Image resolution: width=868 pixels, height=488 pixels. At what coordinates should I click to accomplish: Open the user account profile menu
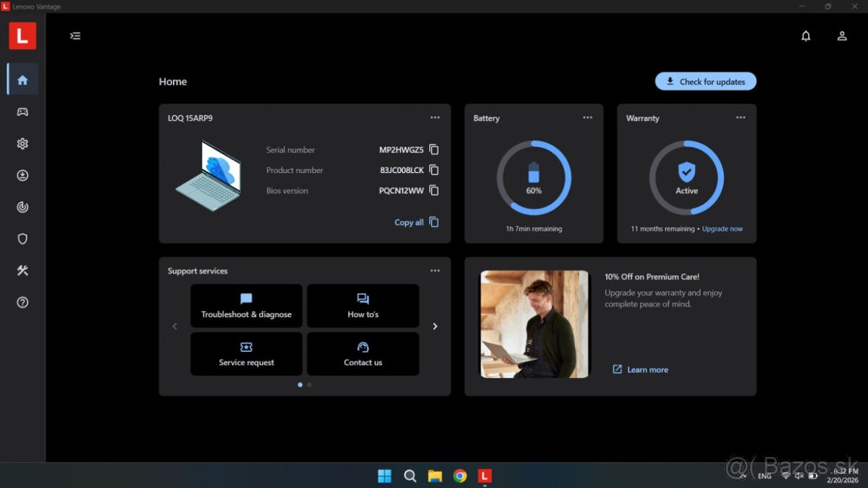coord(842,35)
